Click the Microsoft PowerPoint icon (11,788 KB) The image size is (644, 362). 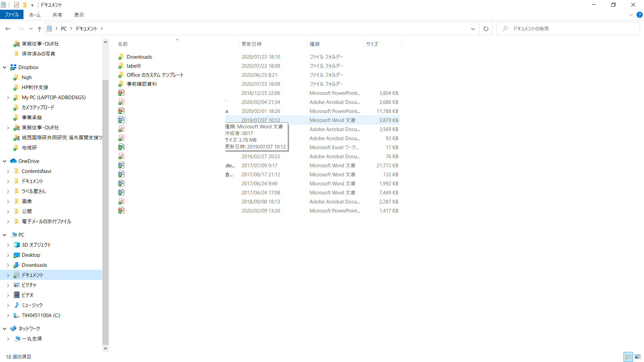[122, 111]
